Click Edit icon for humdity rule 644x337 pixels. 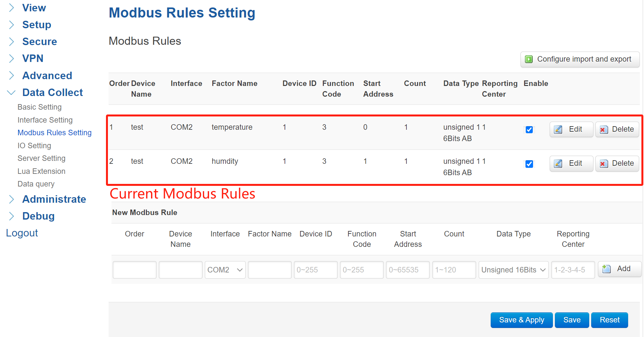(x=558, y=163)
